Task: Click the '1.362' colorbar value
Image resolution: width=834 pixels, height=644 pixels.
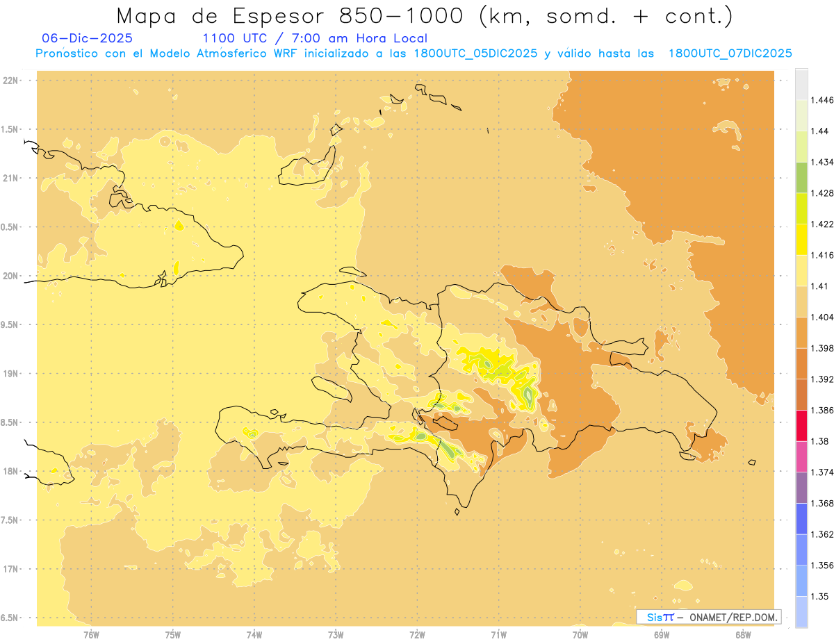Action: (824, 534)
